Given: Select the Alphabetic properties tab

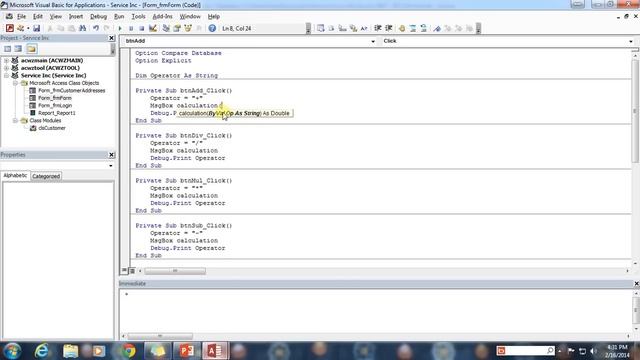Looking at the screenshot, I should (15, 176).
